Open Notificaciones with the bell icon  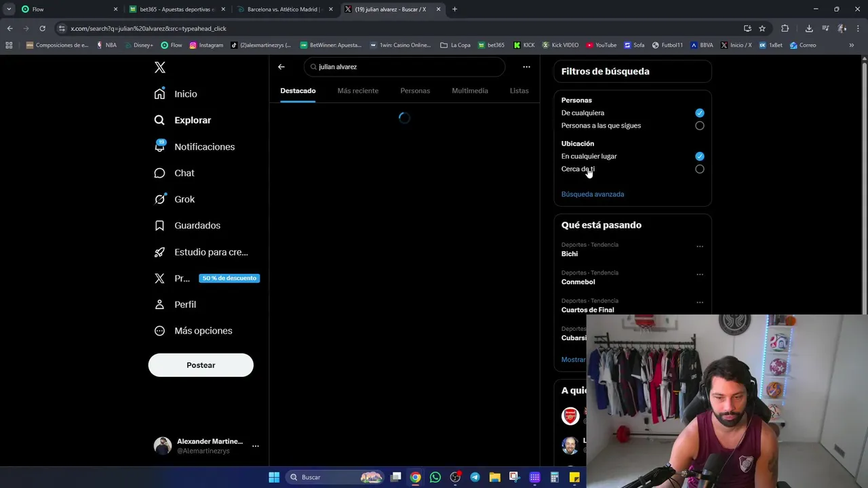[195, 146]
